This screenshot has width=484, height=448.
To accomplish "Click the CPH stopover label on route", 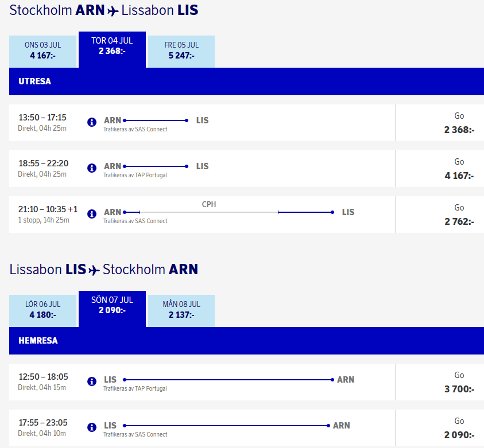I will point(209,204).
